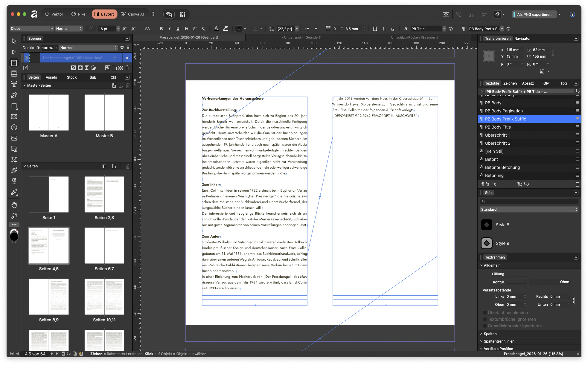Select the Pen tool in toolbar
The image size is (588, 365).
pyautogui.click(x=14, y=95)
